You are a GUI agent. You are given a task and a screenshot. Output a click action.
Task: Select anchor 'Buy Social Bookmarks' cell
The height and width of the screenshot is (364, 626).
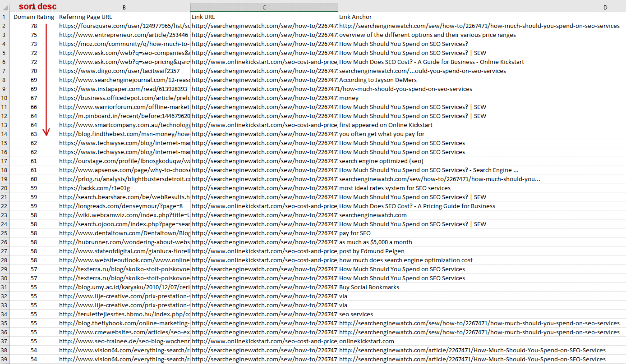point(482,287)
